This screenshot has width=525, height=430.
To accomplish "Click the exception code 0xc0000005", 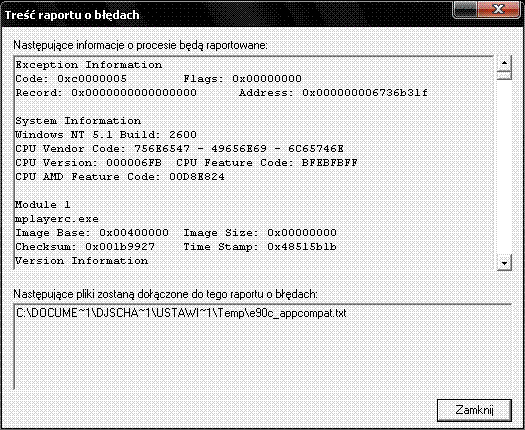I will (x=92, y=79).
